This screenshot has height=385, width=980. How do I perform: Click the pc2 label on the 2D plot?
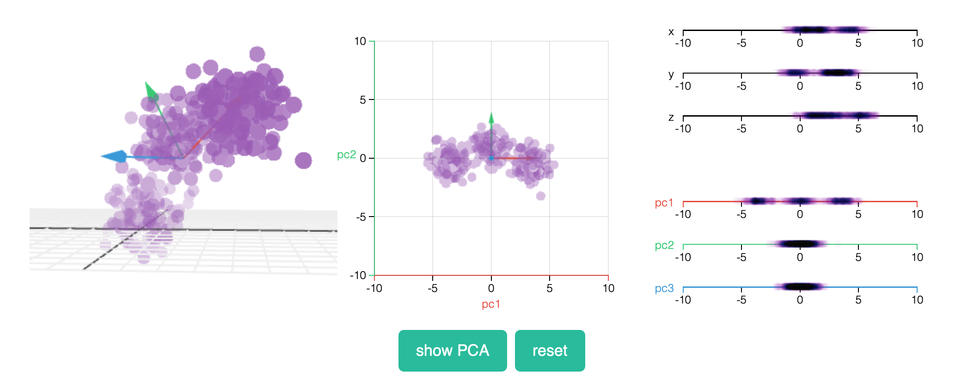point(347,156)
